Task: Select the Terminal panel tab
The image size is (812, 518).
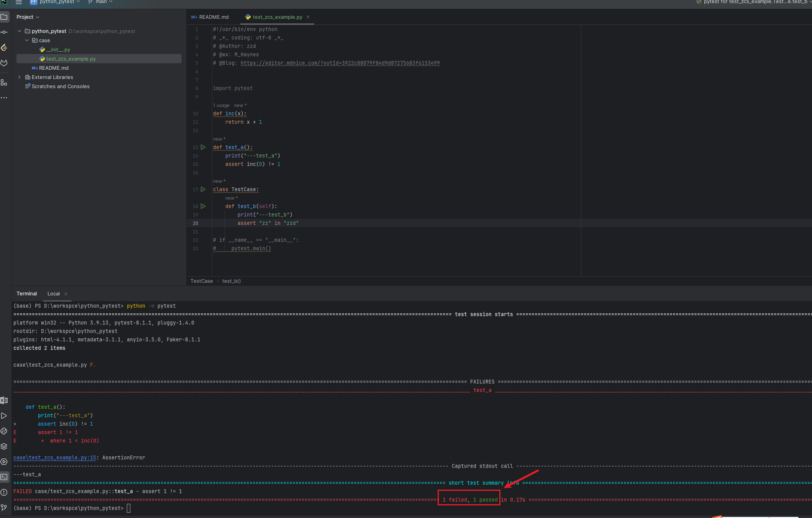Action: tap(26, 294)
